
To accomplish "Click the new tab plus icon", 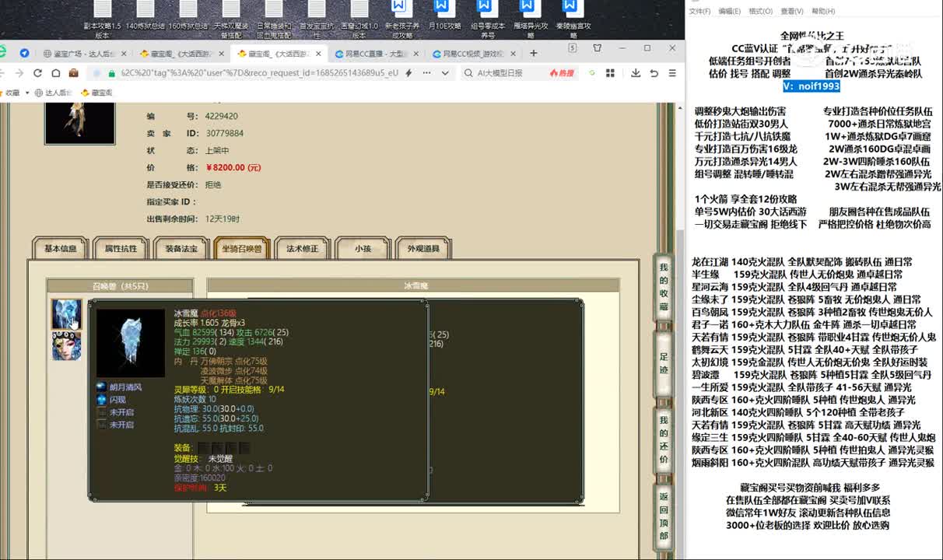I will (533, 54).
